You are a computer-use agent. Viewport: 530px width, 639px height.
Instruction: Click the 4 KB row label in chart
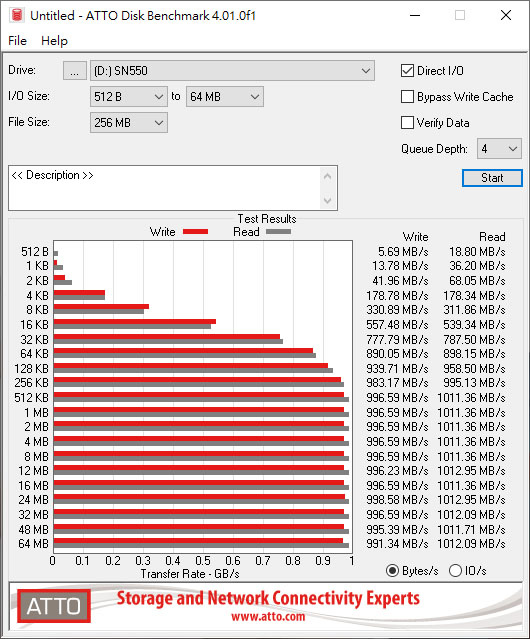[x=37, y=295]
